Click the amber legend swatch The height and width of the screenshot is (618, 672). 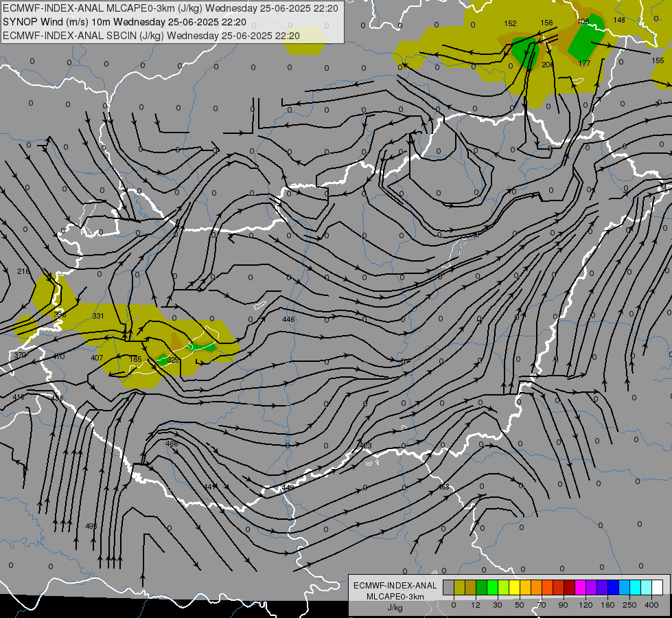point(526,587)
